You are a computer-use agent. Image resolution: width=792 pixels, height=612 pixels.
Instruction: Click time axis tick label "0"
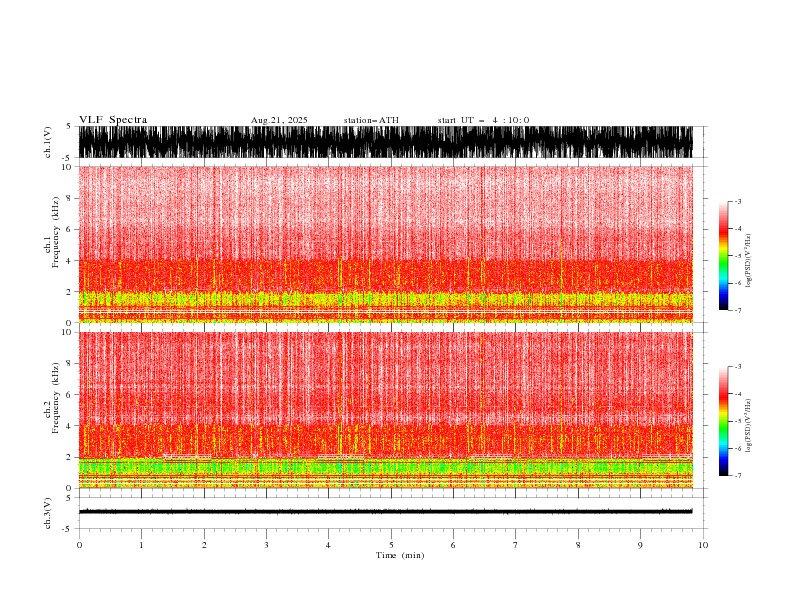[x=79, y=545]
